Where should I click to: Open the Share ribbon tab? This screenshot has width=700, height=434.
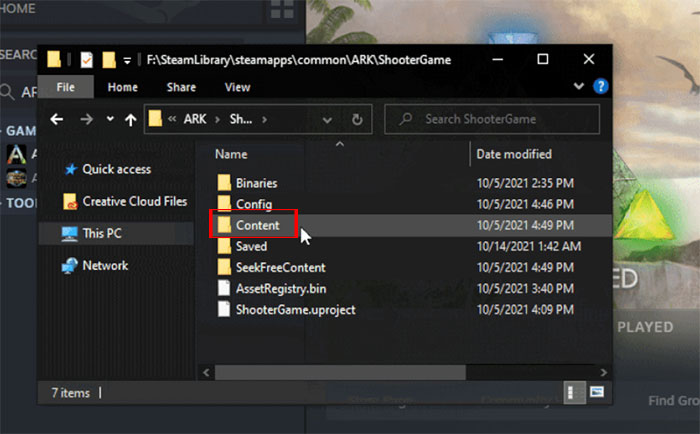coord(180,87)
